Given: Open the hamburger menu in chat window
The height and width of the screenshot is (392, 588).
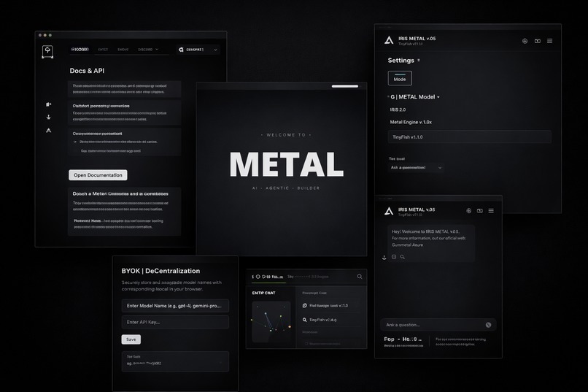Looking at the screenshot, I should 491,211.
